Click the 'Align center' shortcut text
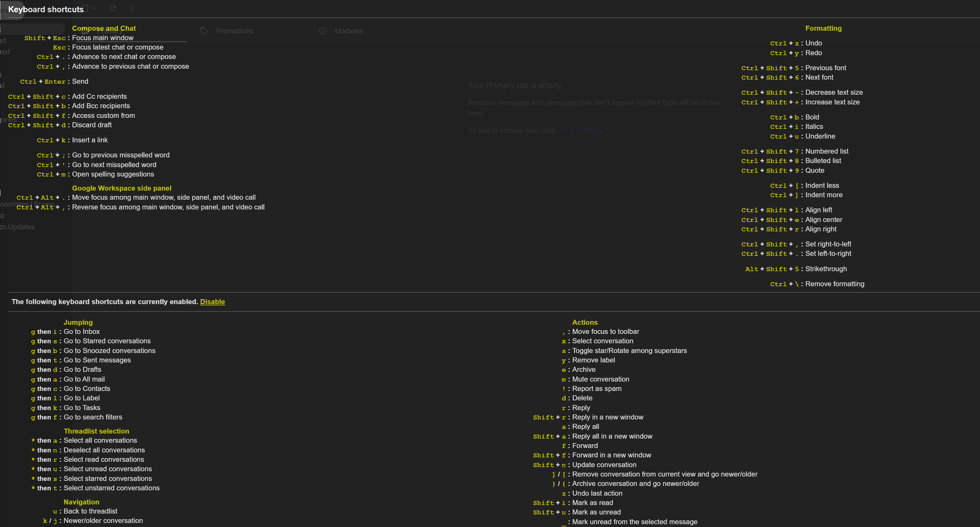This screenshot has height=527, width=980. [824, 220]
